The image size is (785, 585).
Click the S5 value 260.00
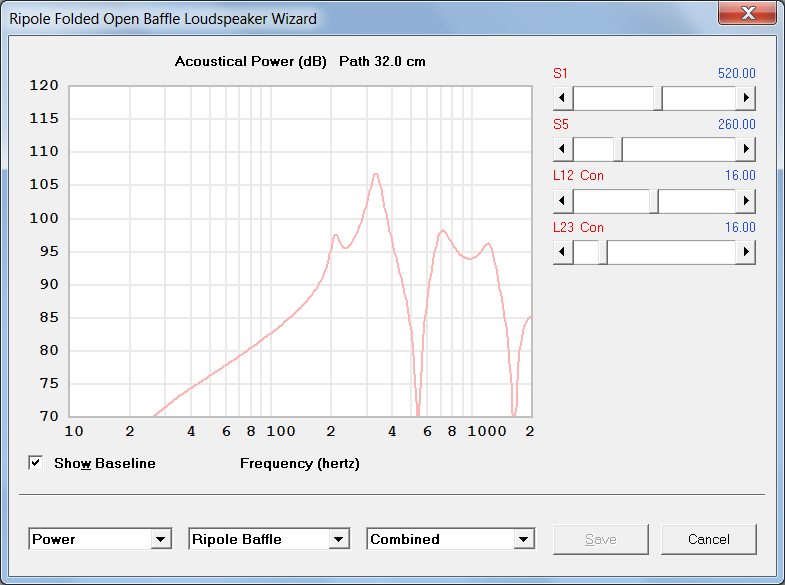736,125
